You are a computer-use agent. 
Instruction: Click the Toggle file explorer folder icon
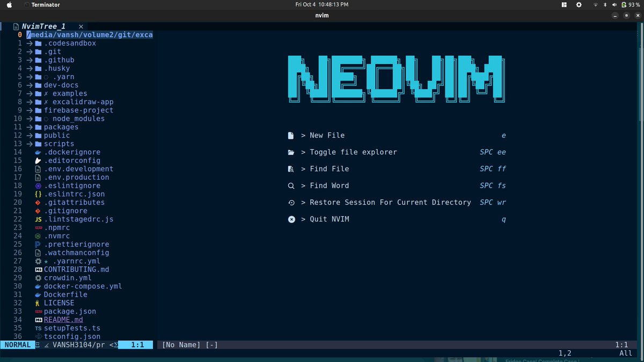(x=291, y=152)
